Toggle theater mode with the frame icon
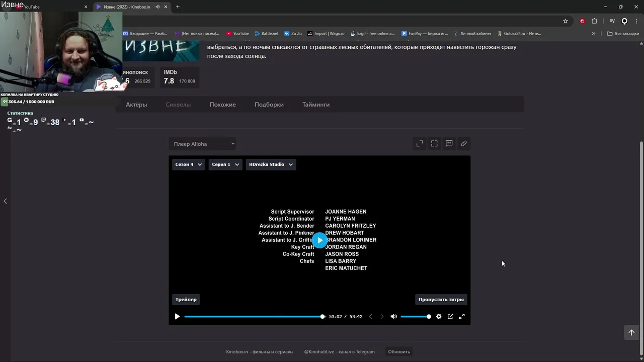Image resolution: width=644 pixels, height=362 pixels. coord(434,144)
